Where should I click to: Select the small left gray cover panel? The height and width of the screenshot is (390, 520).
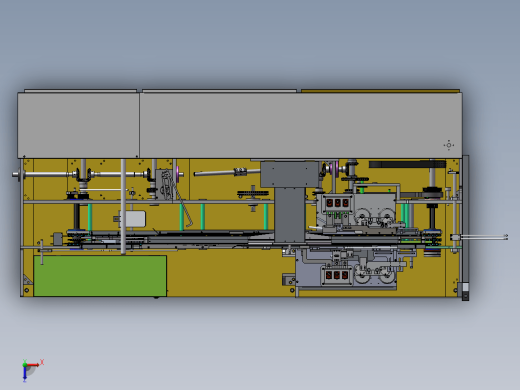(x=78, y=125)
